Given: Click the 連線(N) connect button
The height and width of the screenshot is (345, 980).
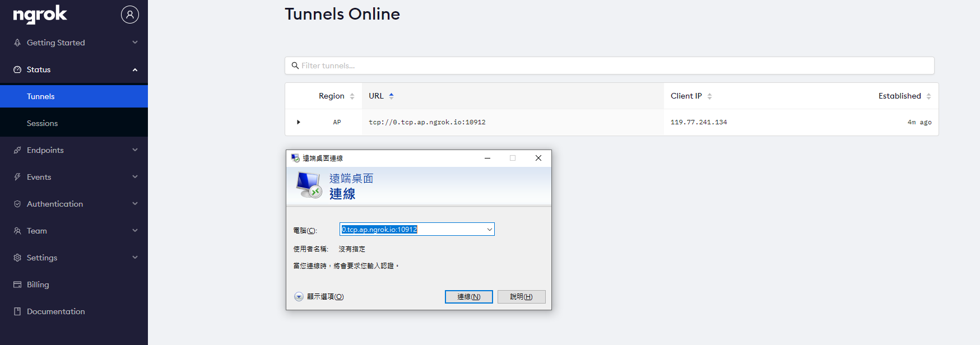Looking at the screenshot, I should [469, 297].
